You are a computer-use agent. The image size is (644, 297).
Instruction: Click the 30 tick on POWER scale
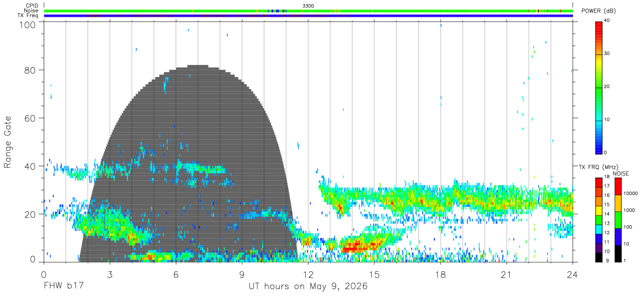point(607,53)
